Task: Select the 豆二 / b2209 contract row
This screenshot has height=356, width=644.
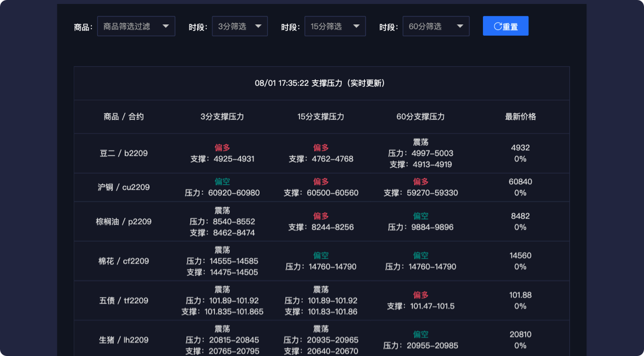Action: click(x=124, y=153)
